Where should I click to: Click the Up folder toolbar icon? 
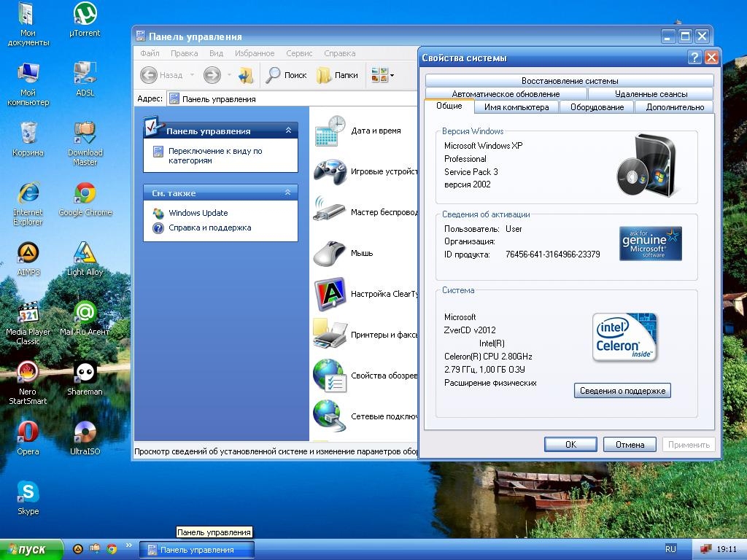tap(246, 74)
